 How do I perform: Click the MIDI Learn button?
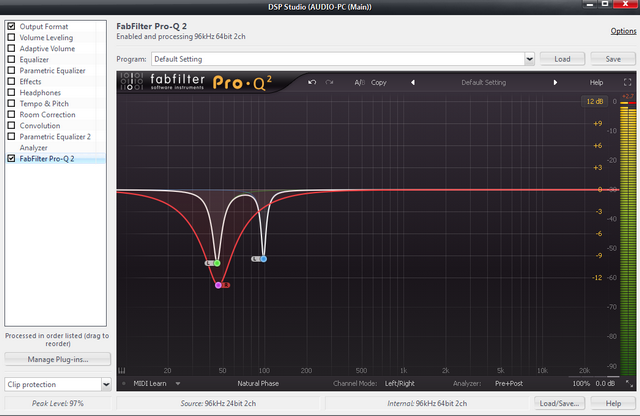[x=150, y=384]
